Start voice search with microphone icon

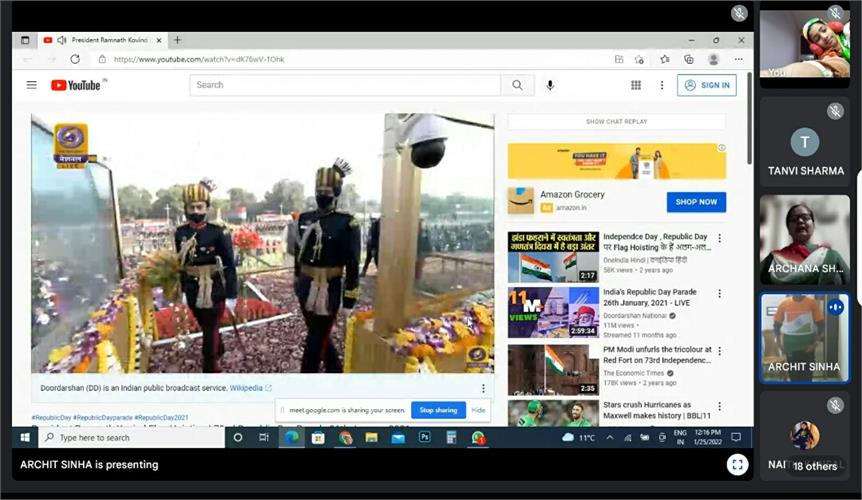click(550, 85)
